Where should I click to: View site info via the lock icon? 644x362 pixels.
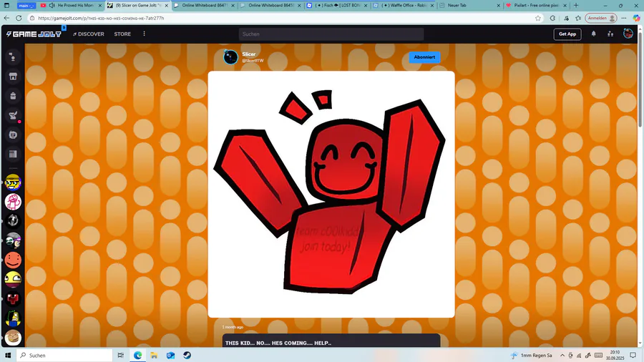click(x=32, y=18)
